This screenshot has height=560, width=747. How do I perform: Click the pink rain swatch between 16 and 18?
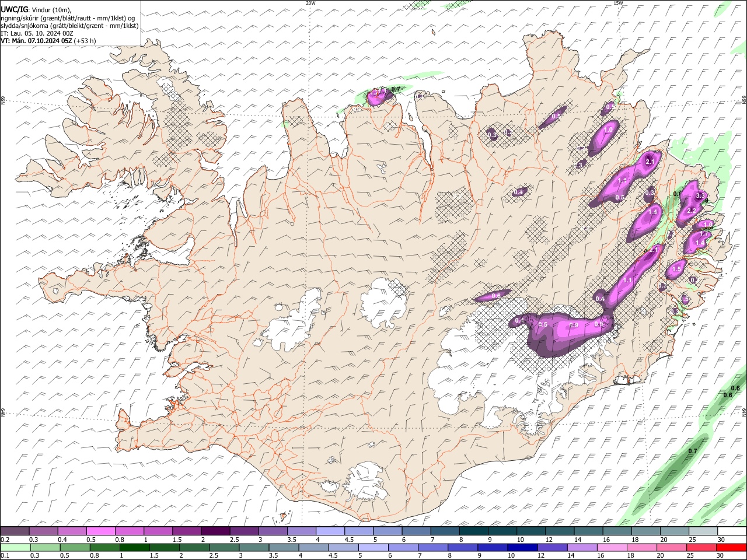tap(612, 548)
